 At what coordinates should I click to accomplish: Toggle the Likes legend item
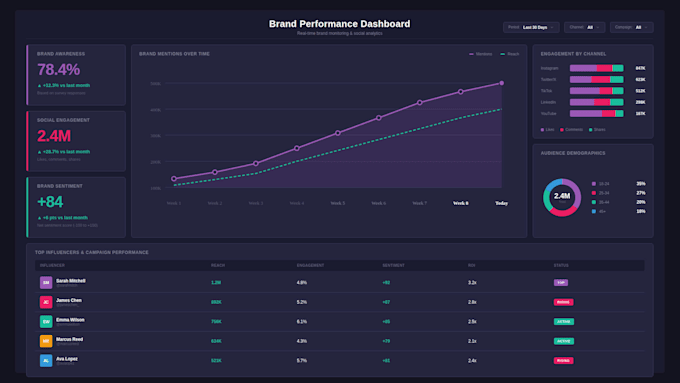click(x=547, y=130)
